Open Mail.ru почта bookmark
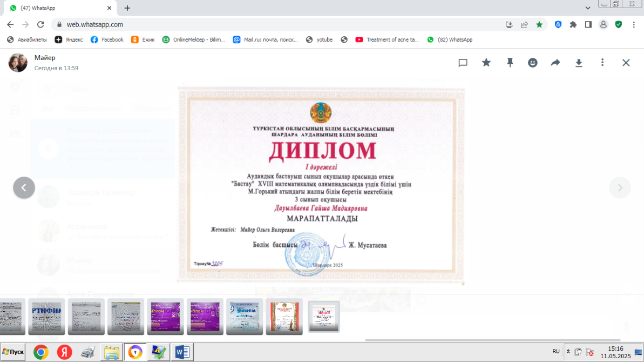 pos(266,39)
